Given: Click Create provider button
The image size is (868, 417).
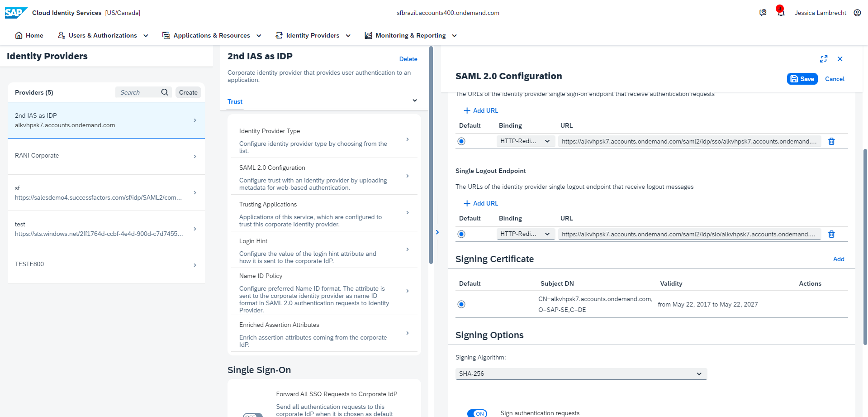Looking at the screenshot, I should pyautogui.click(x=188, y=92).
